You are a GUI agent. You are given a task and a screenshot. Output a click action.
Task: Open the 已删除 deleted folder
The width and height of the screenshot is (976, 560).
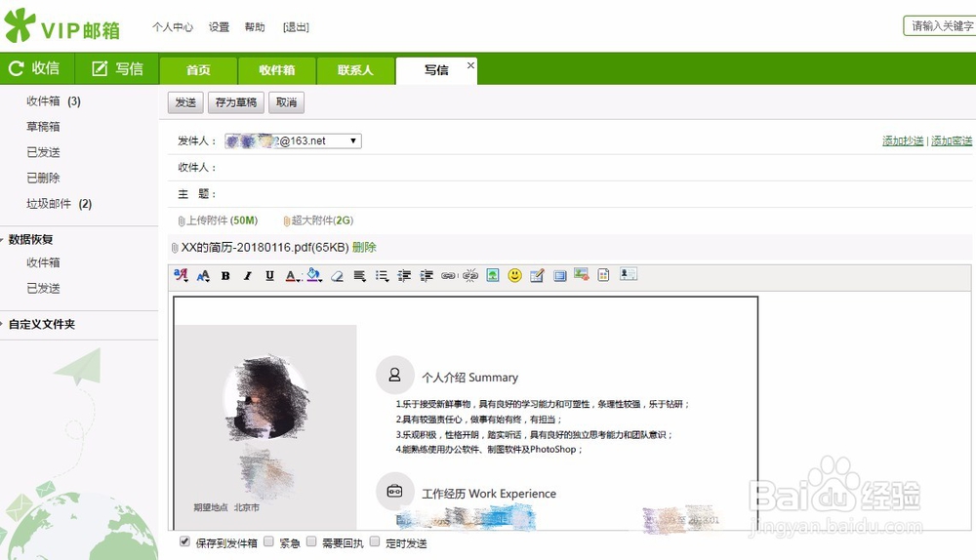coord(43,178)
